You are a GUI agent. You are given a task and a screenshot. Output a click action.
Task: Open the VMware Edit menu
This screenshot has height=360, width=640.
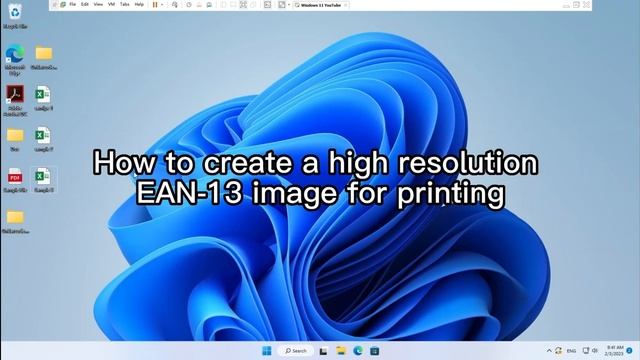pyautogui.click(x=85, y=4)
